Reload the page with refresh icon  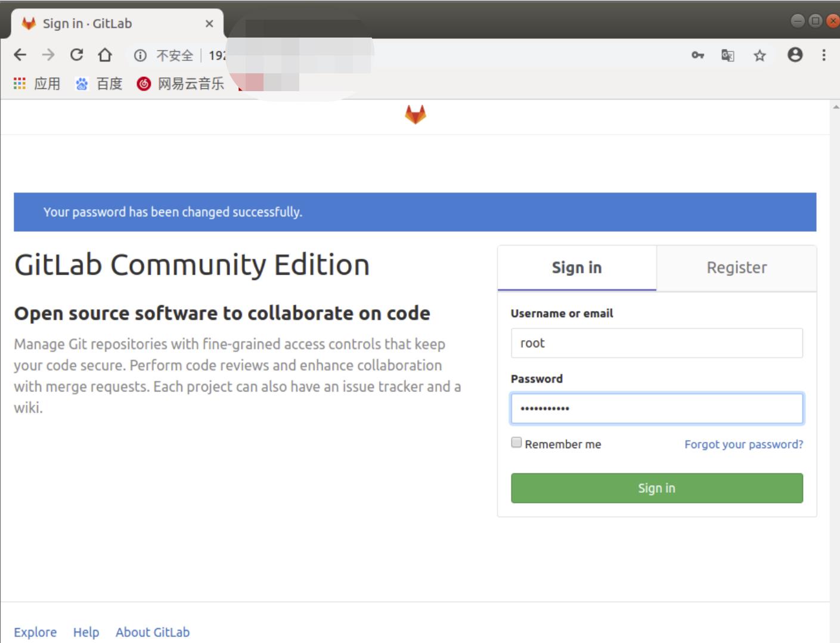(x=76, y=55)
